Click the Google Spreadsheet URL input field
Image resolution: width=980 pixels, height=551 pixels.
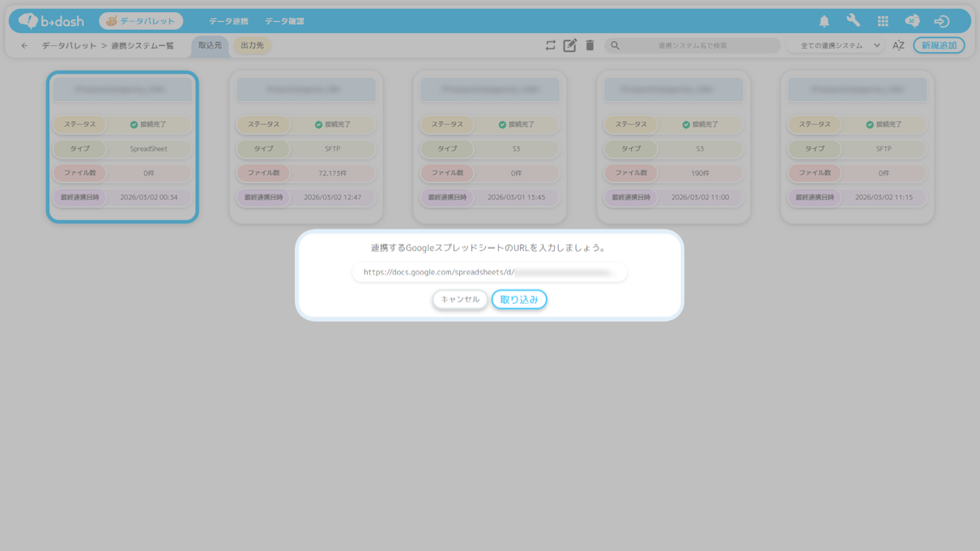point(489,272)
